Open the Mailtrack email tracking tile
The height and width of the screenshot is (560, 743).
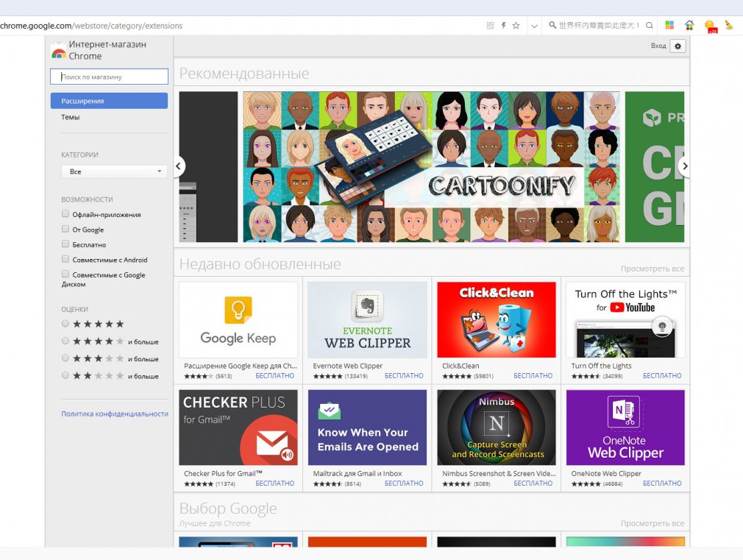(367, 428)
